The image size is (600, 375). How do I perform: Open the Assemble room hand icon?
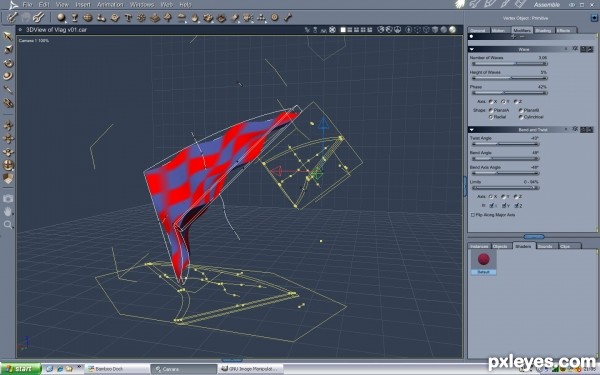460,4
